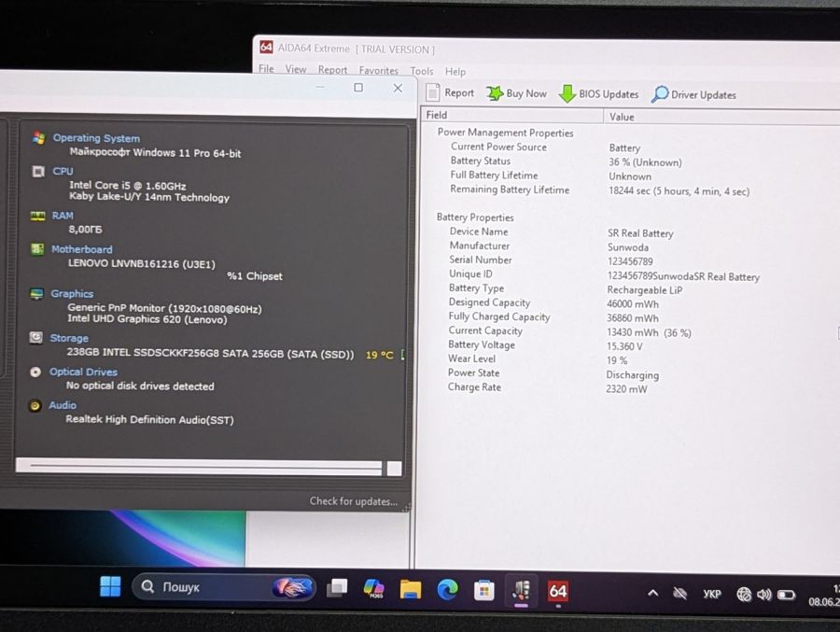
Task: Click the Graphics monitor icon
Action: [x=36, y=294]
